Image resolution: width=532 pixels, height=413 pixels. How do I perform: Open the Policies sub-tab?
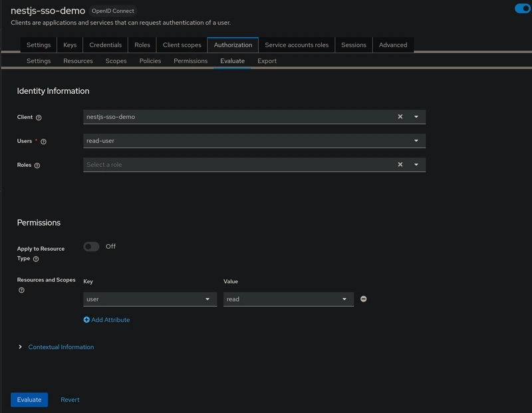point(150,61)
